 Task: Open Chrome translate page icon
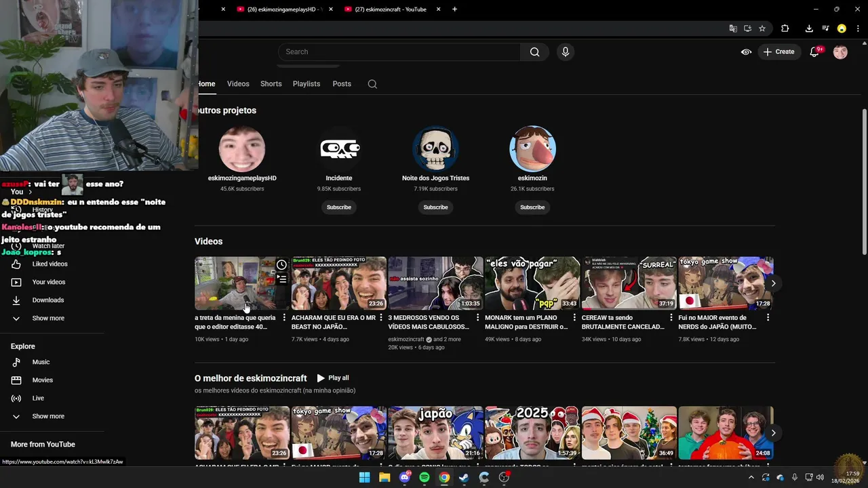(x=733, y=28)
